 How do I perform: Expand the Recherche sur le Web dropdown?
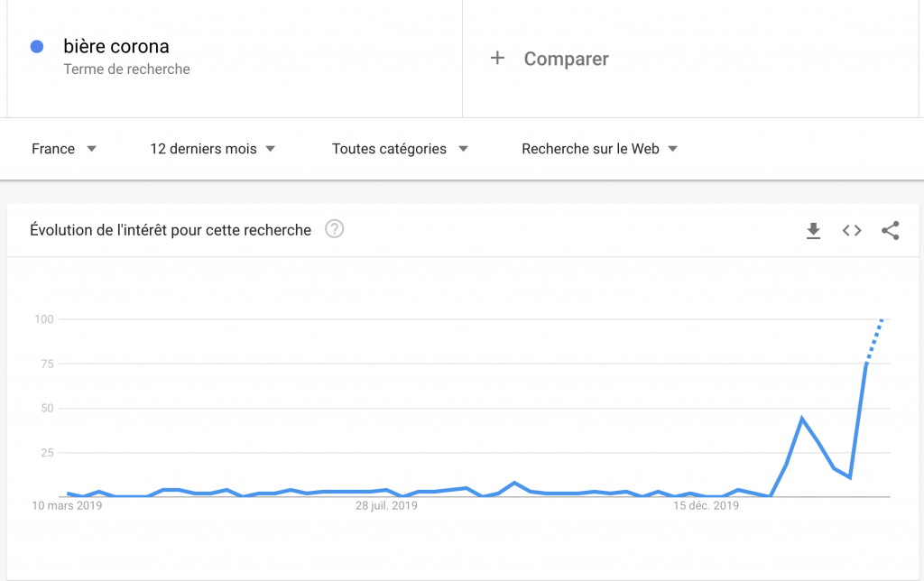point(599,149)
